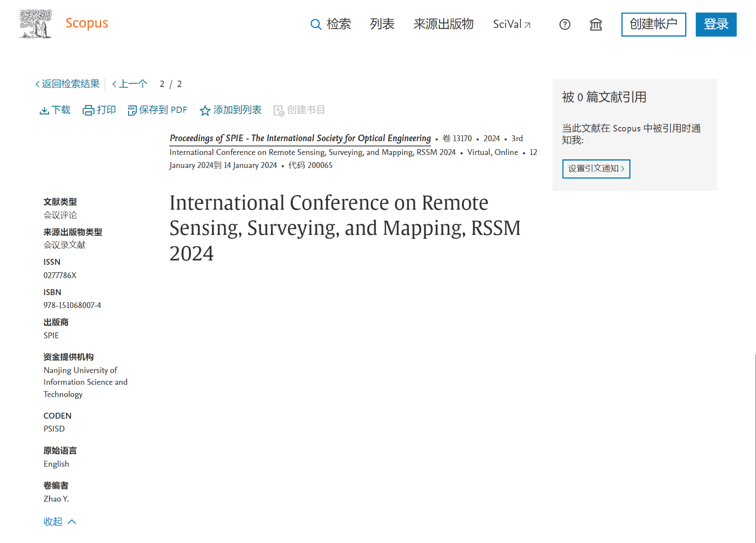Open Proceedings of SPIE source link

300,138
